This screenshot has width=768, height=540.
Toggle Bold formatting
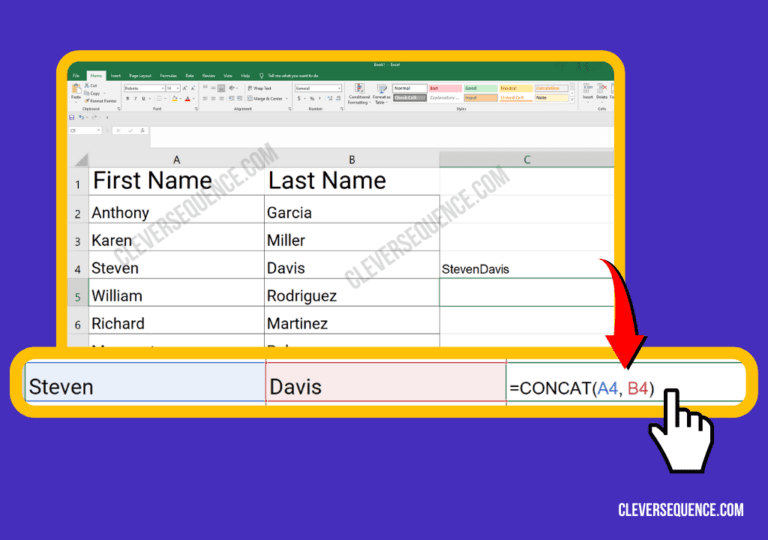coord(127,98)
